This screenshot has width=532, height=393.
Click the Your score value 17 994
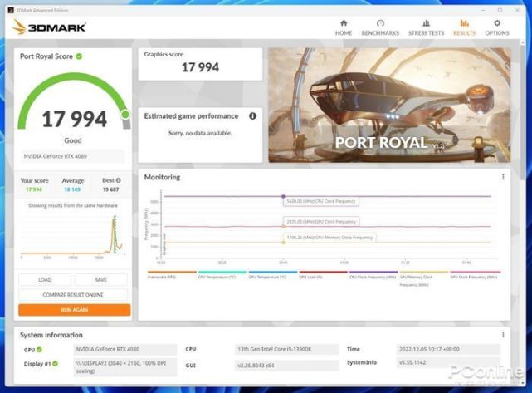coord(34,189)
